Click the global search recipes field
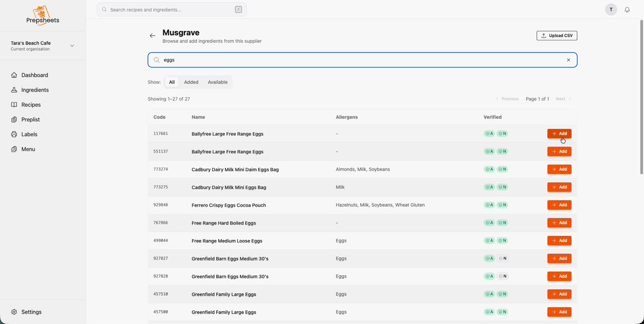Screen dimensions: 644x324 point(172,10)
